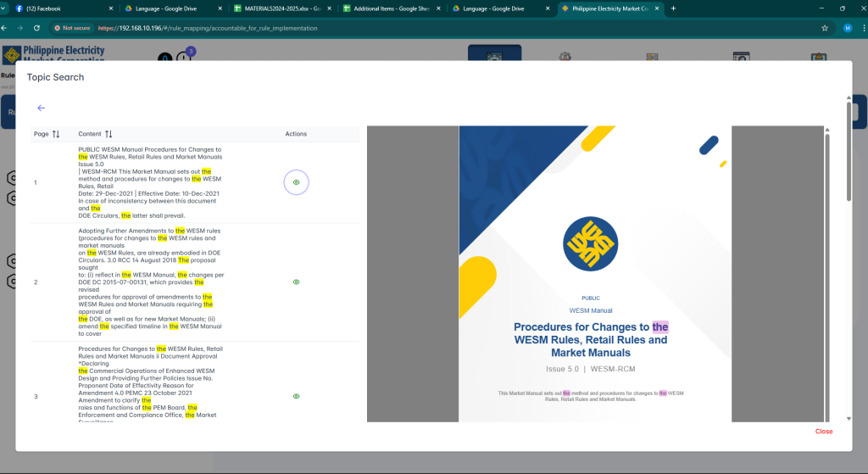The height and width of the screenshot is (474, 868).
Task: Open a new browser tab
Action: pyautogui.click(x=673, y=8)
